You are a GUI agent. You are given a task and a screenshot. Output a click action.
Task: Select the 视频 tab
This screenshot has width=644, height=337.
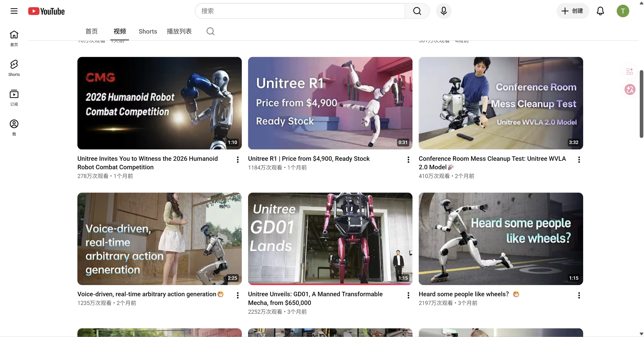coord(120,31)
